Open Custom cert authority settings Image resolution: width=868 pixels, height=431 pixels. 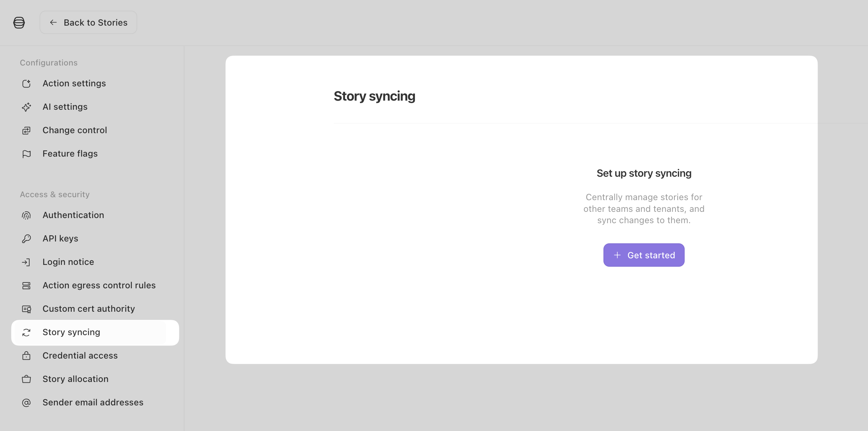[95, 309]
